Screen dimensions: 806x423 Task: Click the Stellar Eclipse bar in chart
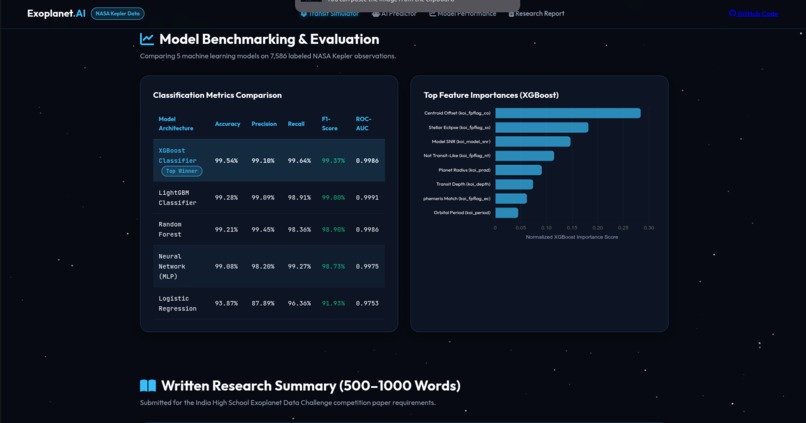(x=542, y=127)
